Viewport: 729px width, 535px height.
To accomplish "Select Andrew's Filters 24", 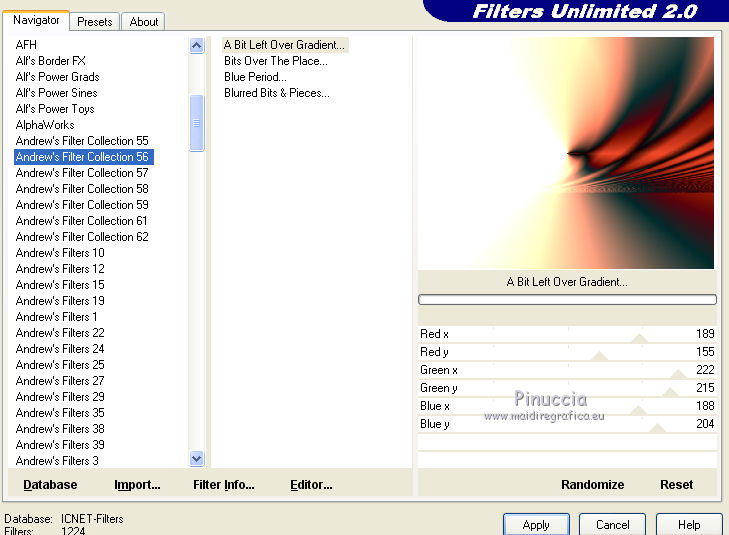I will 60,349.
